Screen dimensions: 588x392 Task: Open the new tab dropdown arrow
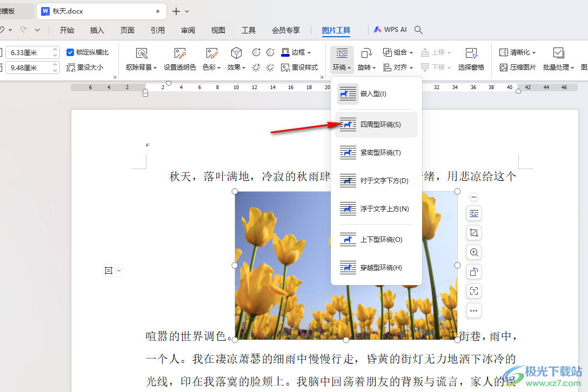click(187, 11)
